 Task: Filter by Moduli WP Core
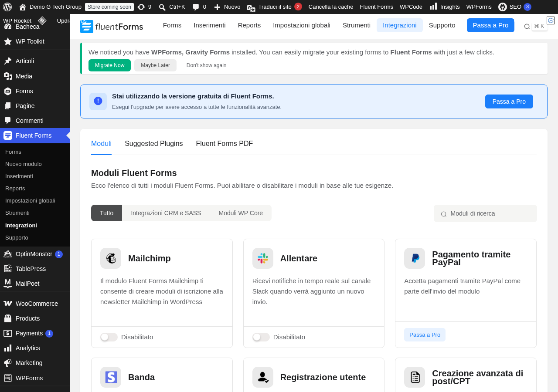pos(241,213)
